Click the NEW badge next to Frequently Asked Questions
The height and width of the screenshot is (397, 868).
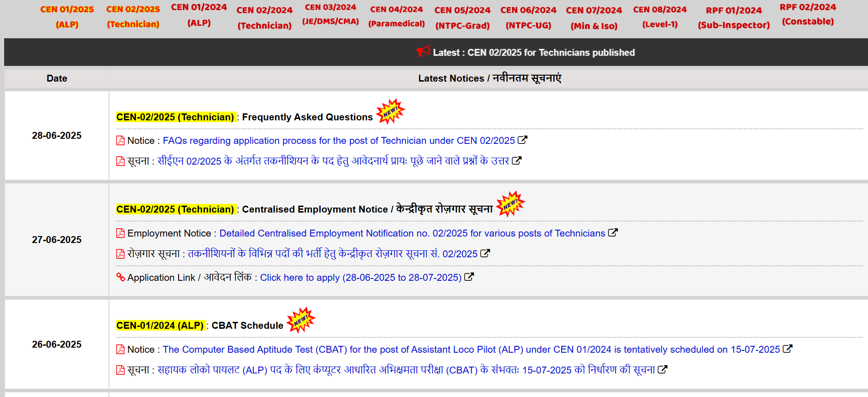pos(390,112)
